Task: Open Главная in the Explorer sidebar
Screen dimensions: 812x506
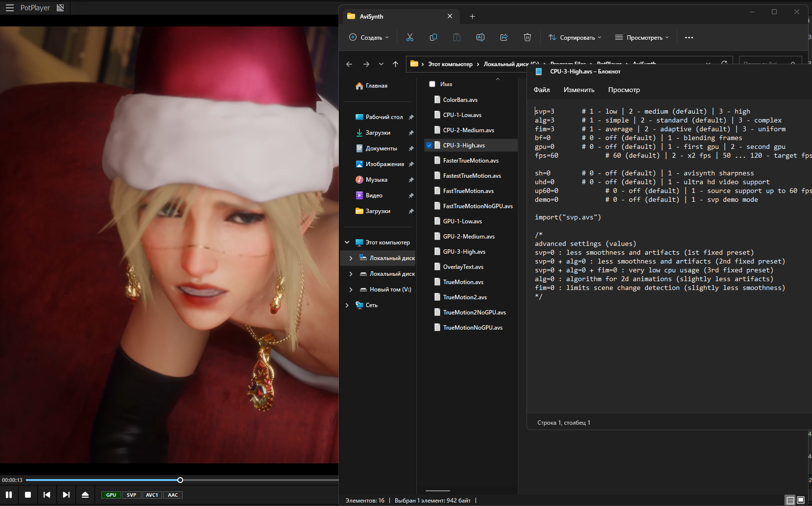Action: [376, 86]
